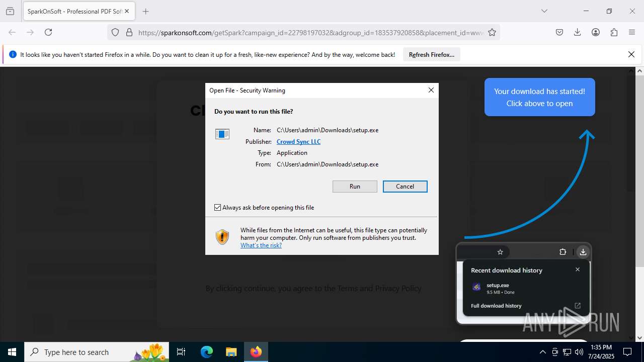Focus the sparkonsoft.com URL address bar
644x362 pixels.
pos(310,33)
